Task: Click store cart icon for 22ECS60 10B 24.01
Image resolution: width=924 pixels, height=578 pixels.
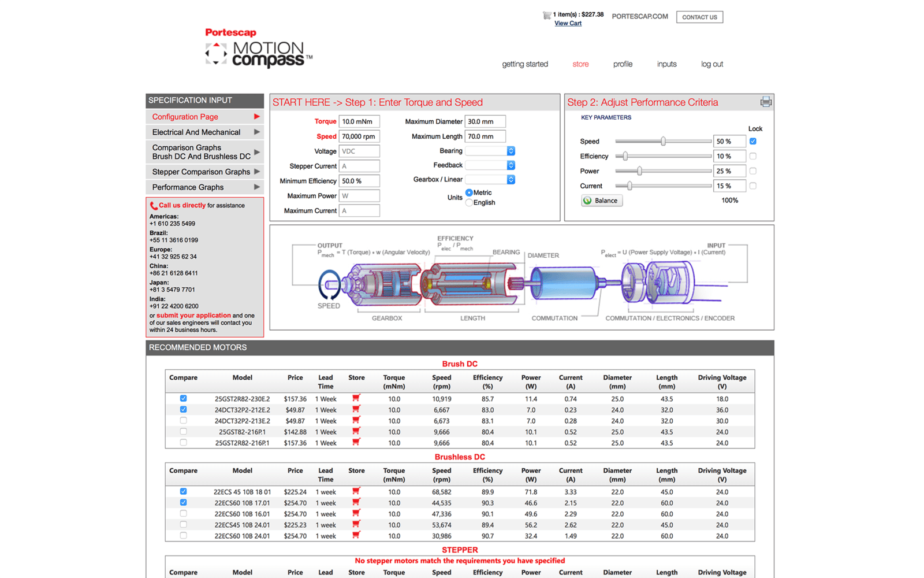Action: (x=356, y=535)
